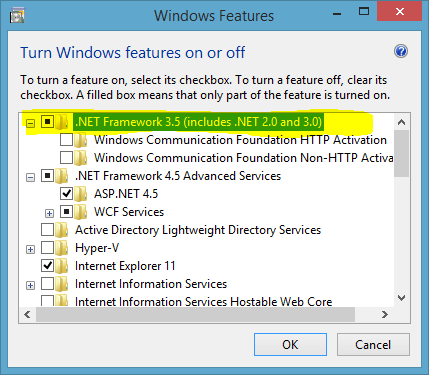Uncheck the Internet Explorer 11 checkbox
429x375 pixels.
coord(47,266)
